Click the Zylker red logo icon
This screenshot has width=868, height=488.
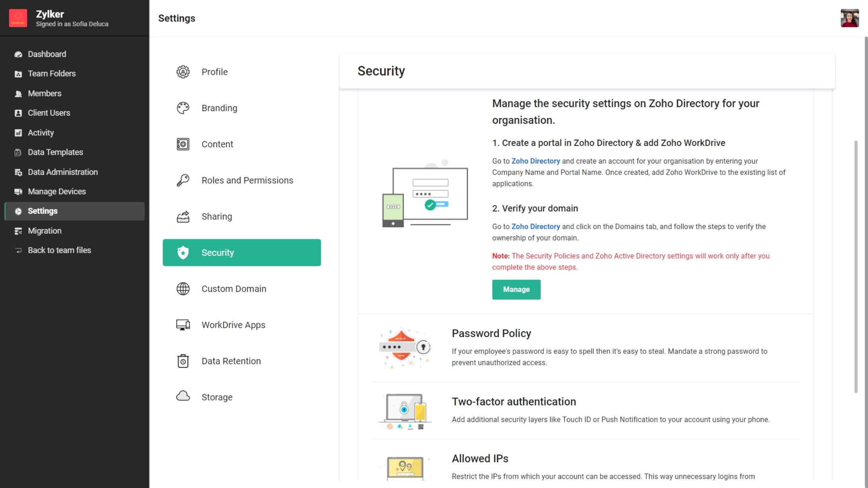(x=18, y=18)
